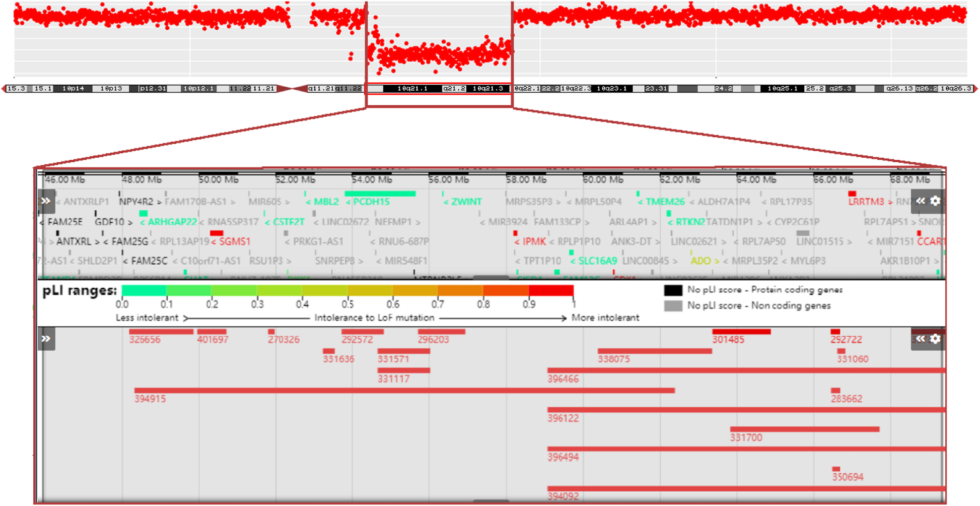Select patient 331571 variant
The height and width of the screenshot is (506, 980).
pos(404,351)
